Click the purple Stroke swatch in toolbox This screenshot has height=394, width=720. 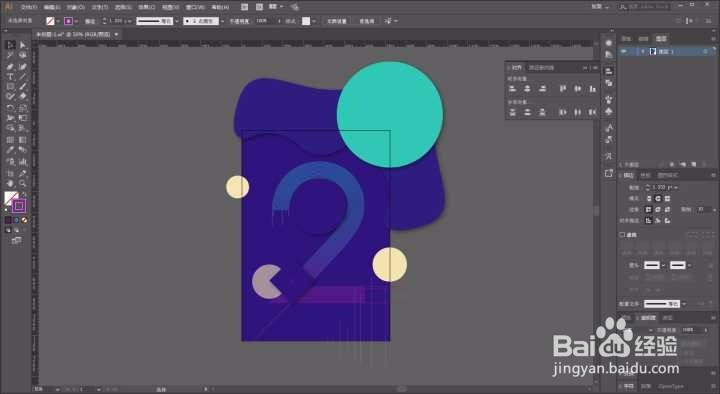[x=19, y=206]
